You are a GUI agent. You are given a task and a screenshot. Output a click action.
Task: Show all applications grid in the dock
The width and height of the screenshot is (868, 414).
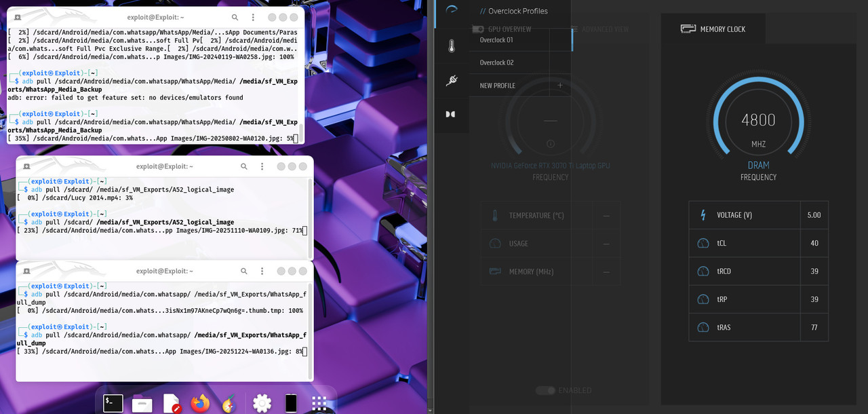(x=319, y=403)
